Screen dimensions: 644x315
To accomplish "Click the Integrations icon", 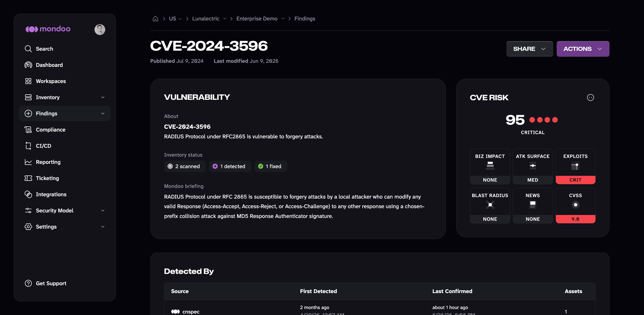I will tap(28, 194).
